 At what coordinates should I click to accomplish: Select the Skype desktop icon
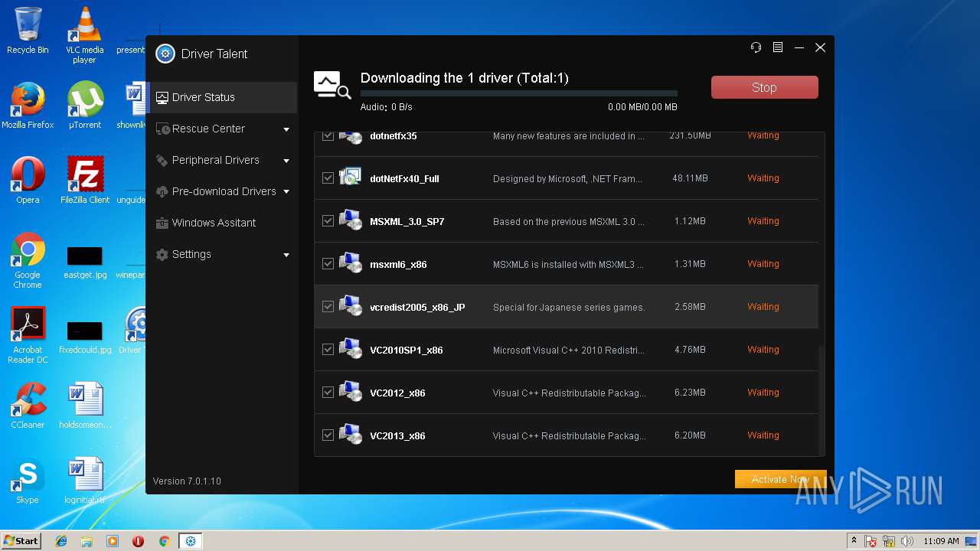(28, 481)
